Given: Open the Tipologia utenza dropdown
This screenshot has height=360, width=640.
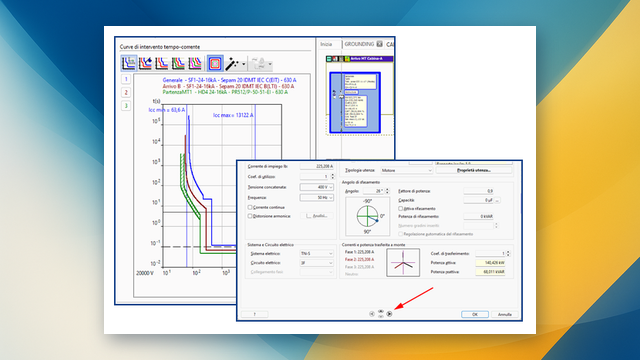Looking at the screenshot, I should (x=406, y=170).
